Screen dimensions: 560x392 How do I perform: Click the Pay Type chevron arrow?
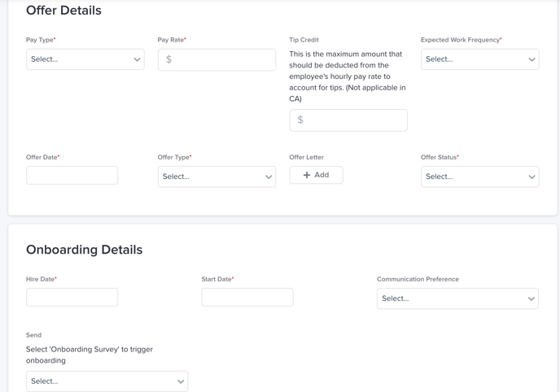(x=137, y=59)
